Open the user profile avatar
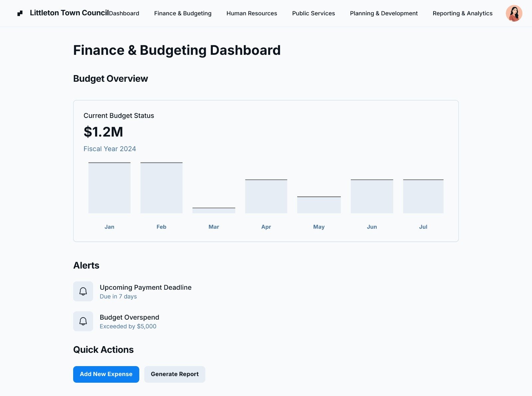The height and width of the screenshot is (396, 532). pos(514,13)
